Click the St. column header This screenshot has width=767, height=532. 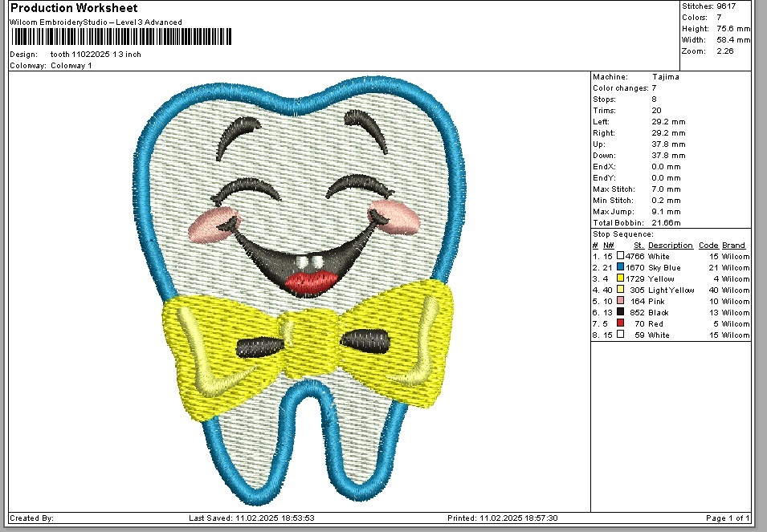pyautogui.click(x=638, y=246)
